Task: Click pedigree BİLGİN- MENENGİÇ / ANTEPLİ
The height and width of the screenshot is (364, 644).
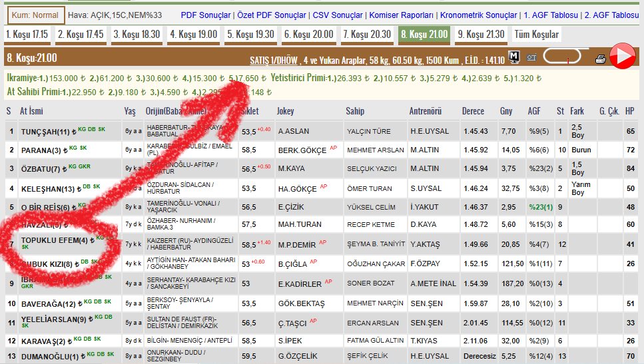Action: point(189,341)
